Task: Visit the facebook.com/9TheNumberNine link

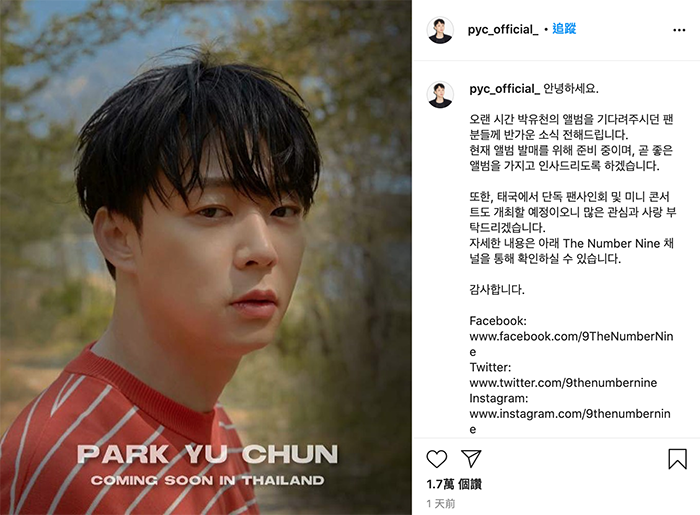Action: point(571,344)
